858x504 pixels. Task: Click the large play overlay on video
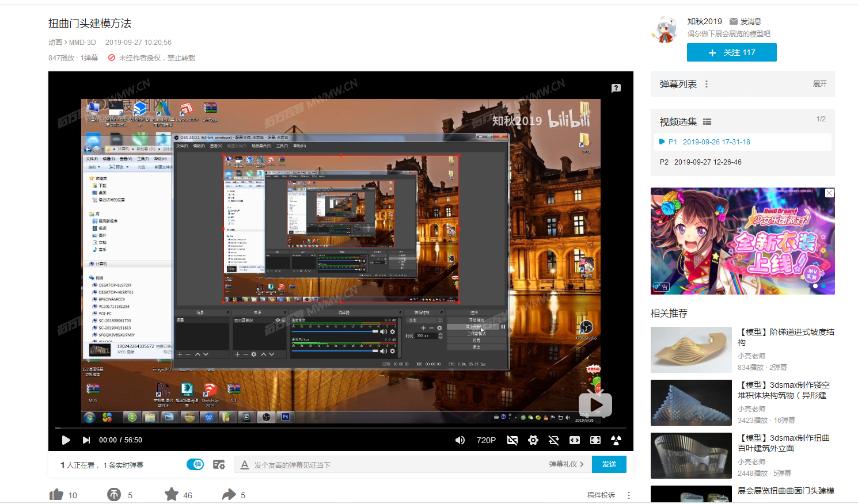tap(595, 405)
